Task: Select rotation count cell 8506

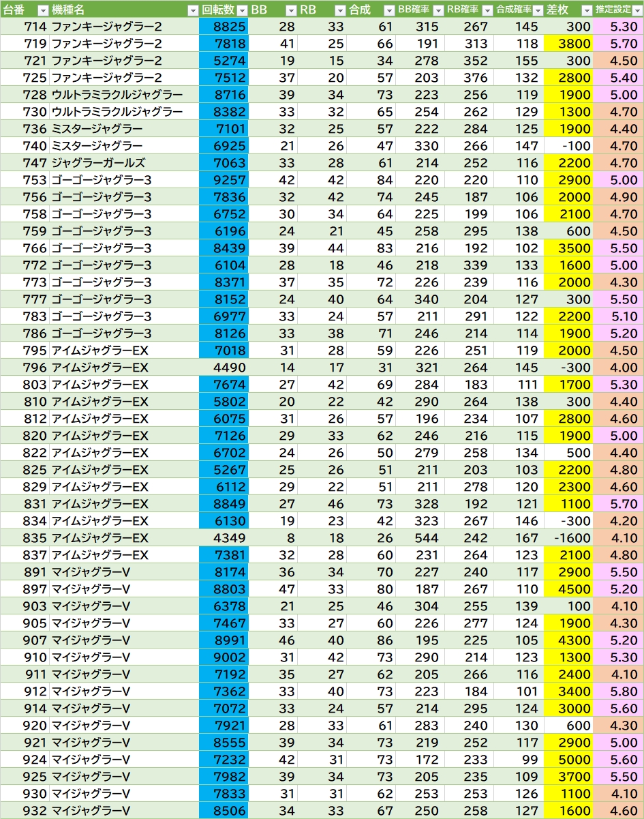Action: point(224,811)
